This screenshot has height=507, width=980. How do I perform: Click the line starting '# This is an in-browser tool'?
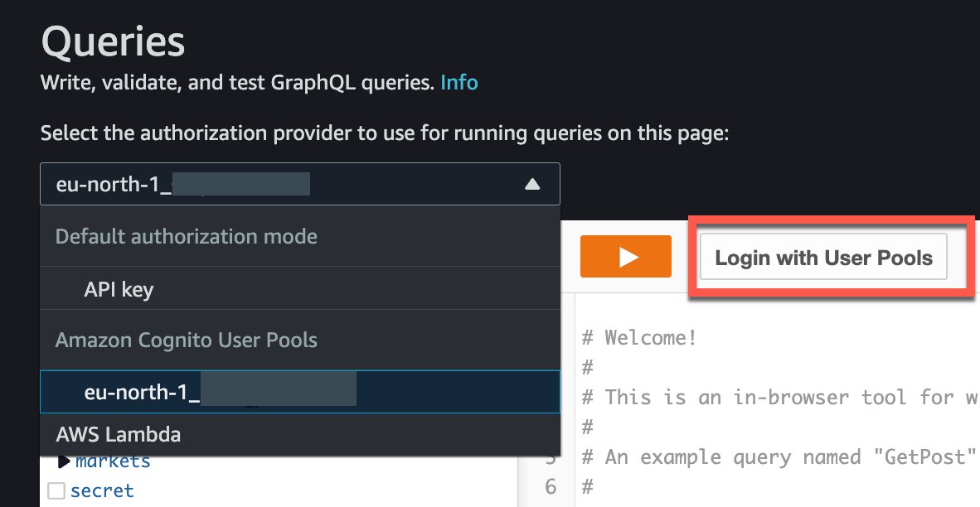[x=780, y=397]
